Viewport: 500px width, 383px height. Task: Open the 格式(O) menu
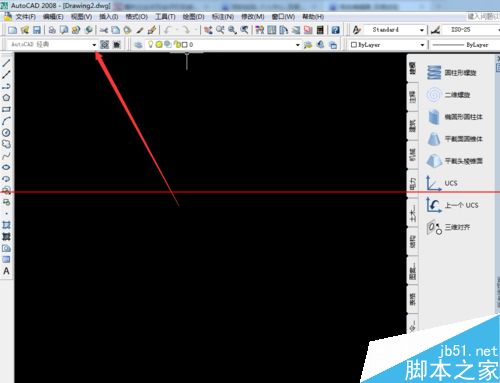point(137,17)
